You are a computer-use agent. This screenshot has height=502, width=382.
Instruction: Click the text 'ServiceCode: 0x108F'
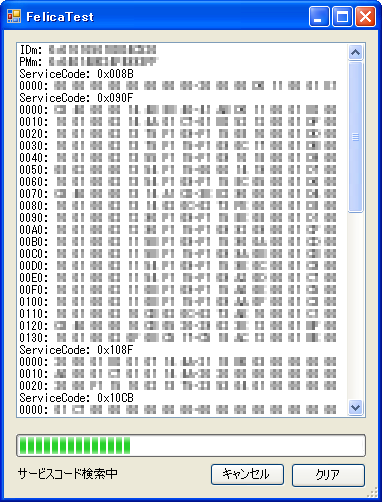tap(76, 350)
